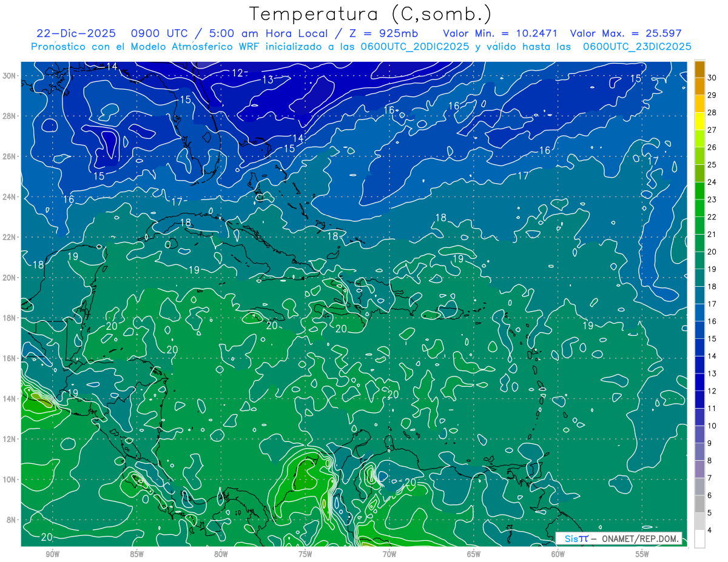Click the 18N latitude axis label
Viewport: 728px width, 562px height.
click(9, 318)
